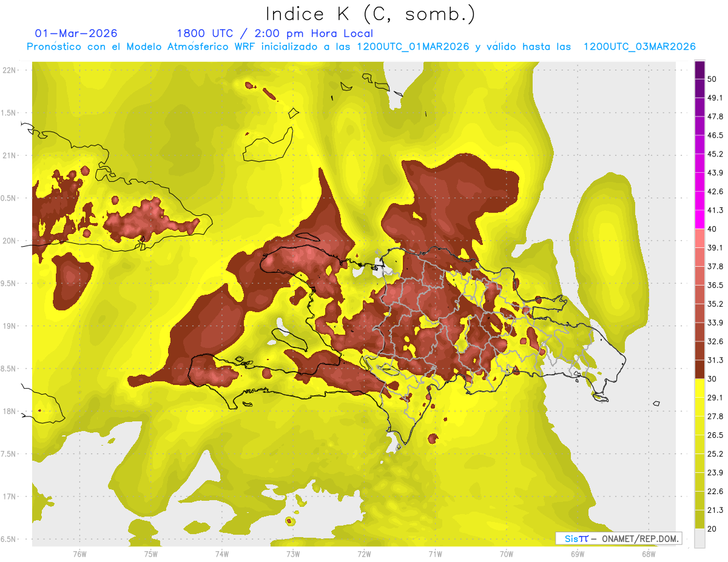Click the '21N' latitude axis label
The width and height of the screenshot is (728, 562).
[x=10, y=156]
